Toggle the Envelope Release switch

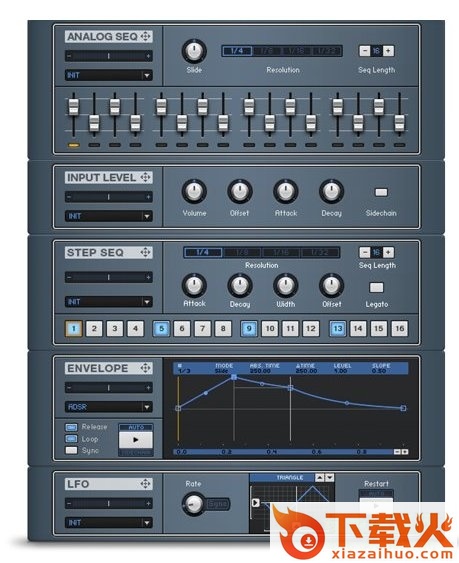(71, 427)
